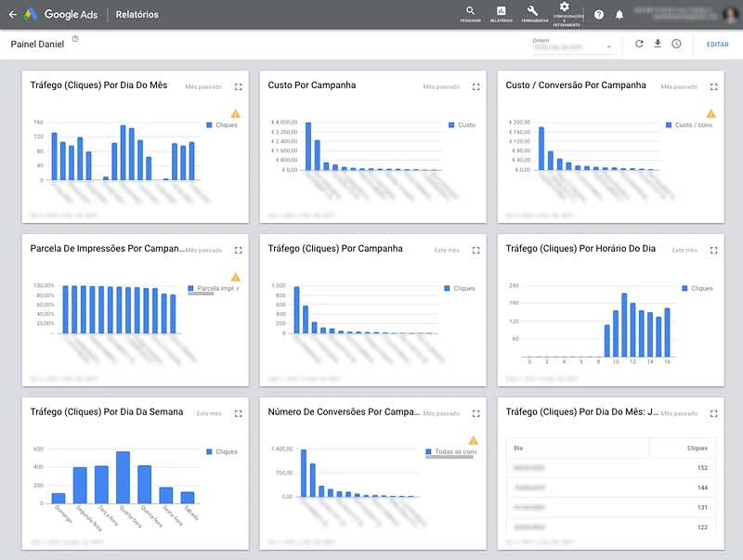Screen dimensions: 743x560
Task: Click the Painel Daniel dashboard title
Action: click(x=37, y=44)
